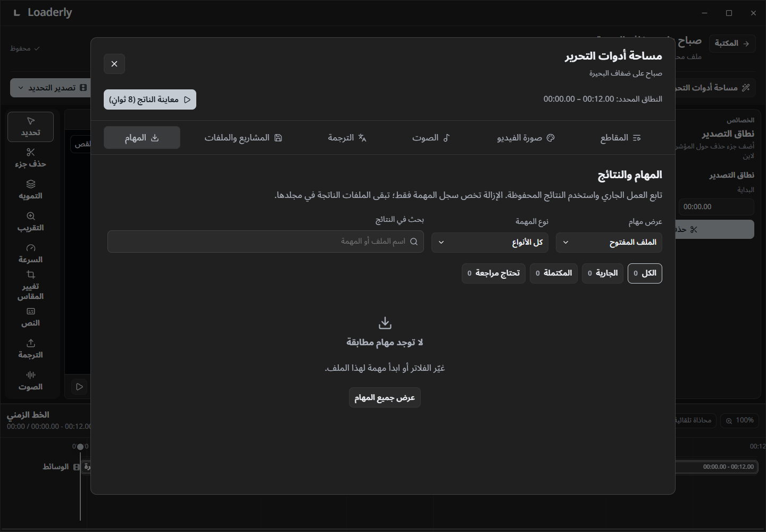Select the تغيير المقاس crop tool
This screenshot has height=532, width=766.
tap(30, 286)
